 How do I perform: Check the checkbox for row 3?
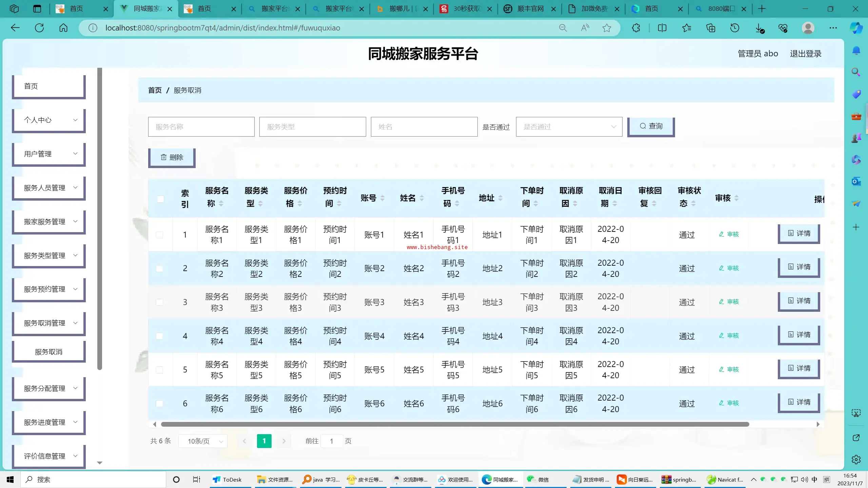(x=159, y=302)
